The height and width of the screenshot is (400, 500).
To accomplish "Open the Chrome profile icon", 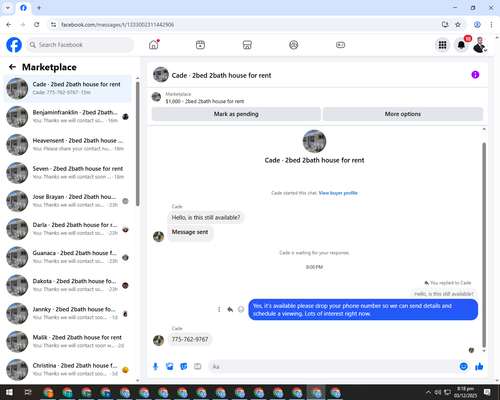I will [477, 25].
